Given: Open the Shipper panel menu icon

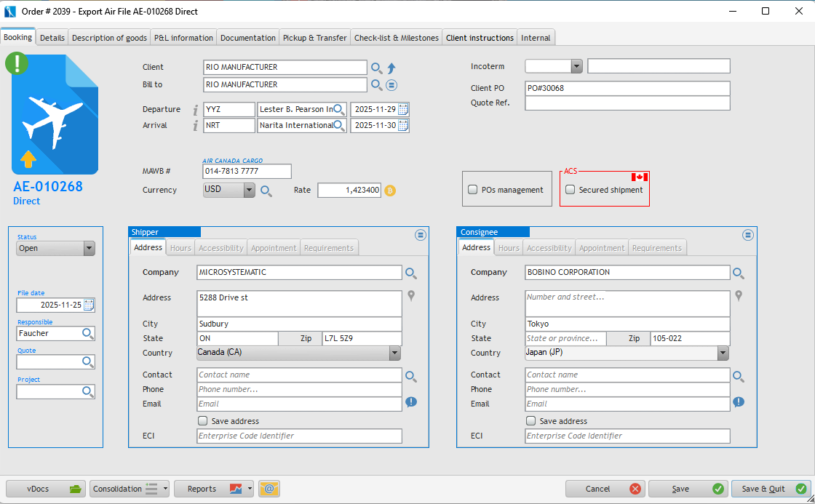Looking at the screenshot, I should click(x=420, y=235).
